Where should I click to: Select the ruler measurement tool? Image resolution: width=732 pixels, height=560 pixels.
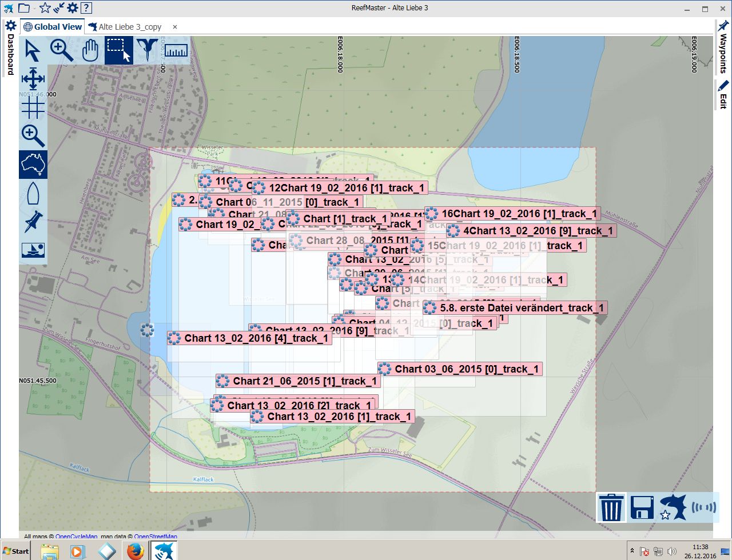point(176,51)
